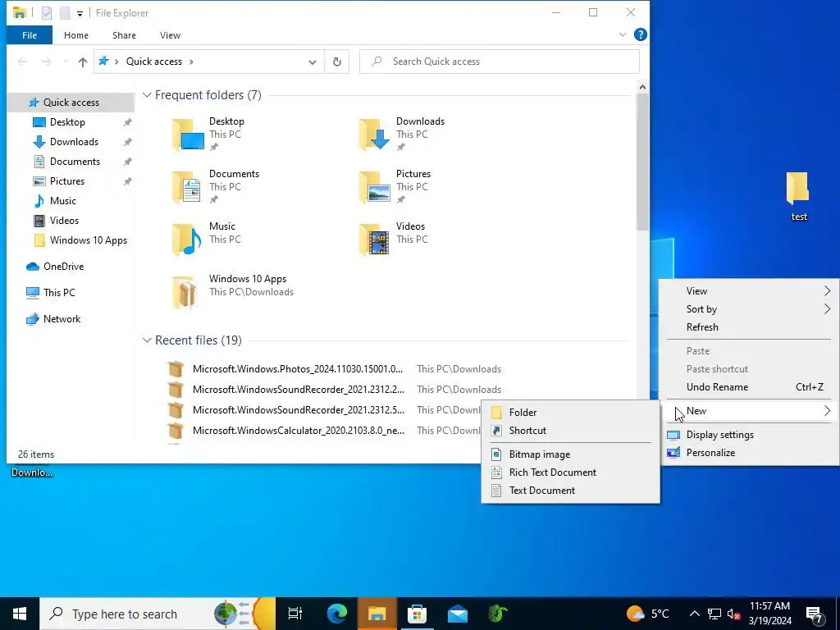The width and height of the screenshot is (840, 630).
Task: Select Desktop in the navigation pane
Action: click(71, 122)
